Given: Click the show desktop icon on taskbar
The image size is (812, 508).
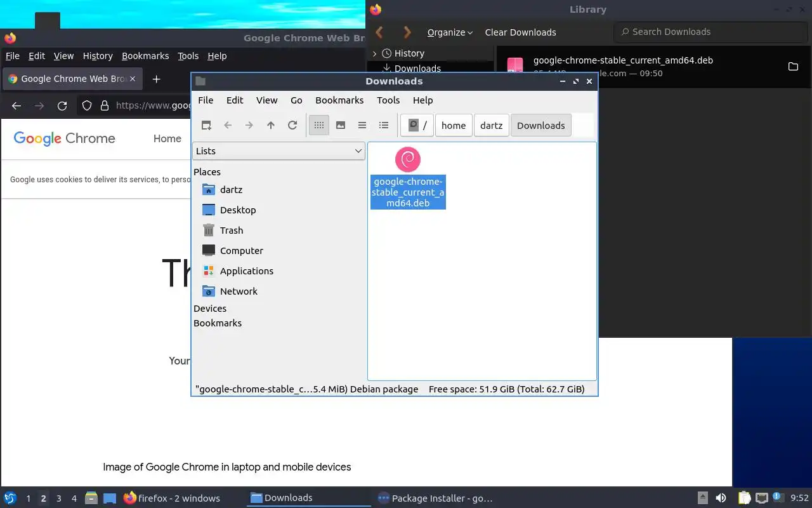Looking at the screenshot, I should pos(110,498).
